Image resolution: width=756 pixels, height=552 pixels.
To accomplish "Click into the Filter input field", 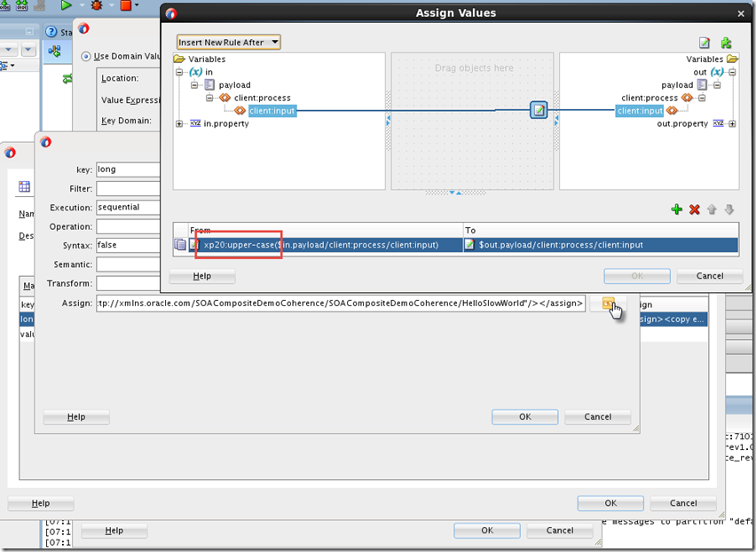I will point(128,188).
